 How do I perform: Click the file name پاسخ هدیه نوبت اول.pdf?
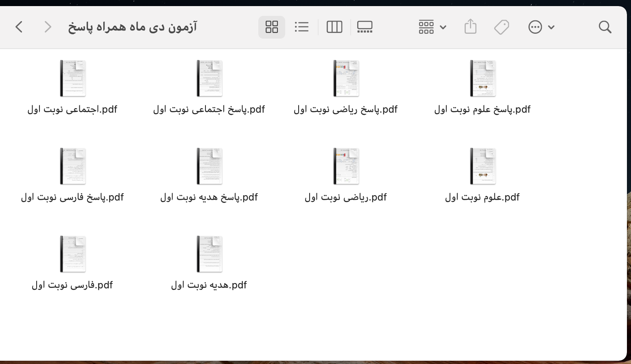[x=209, y=197]
